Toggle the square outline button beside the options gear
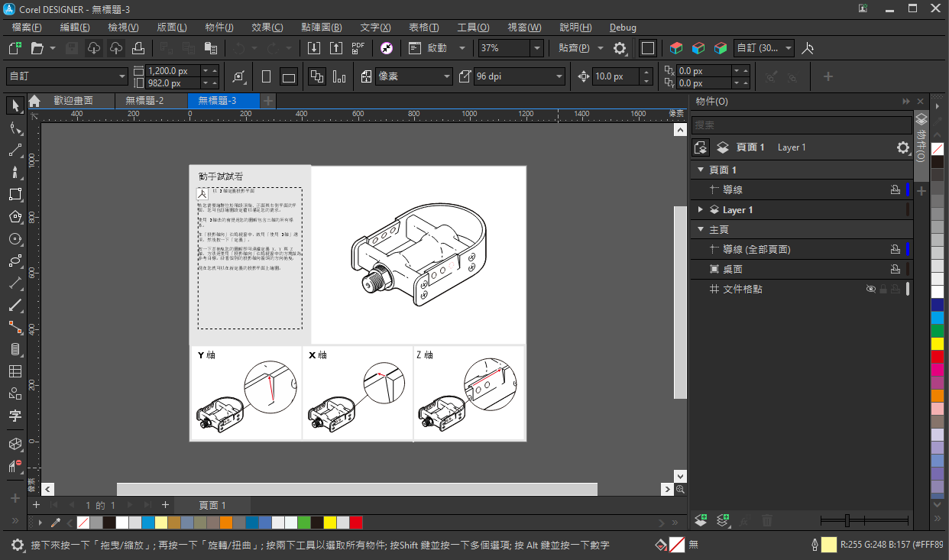 click(x=648, y=48)
